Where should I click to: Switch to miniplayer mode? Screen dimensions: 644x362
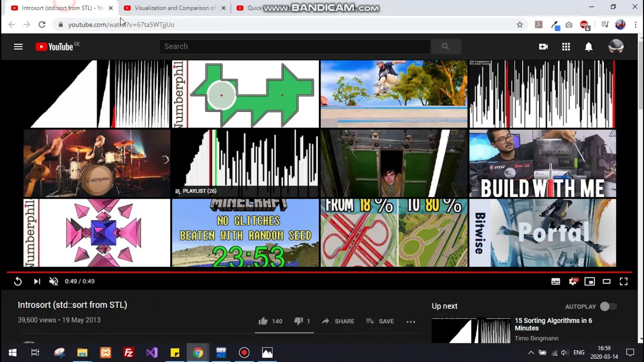[x=590, y=282]
